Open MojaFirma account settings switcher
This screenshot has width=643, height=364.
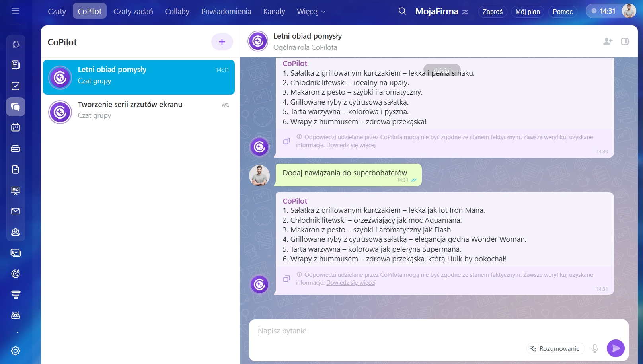pyautogui.click(x=465, y=12)
